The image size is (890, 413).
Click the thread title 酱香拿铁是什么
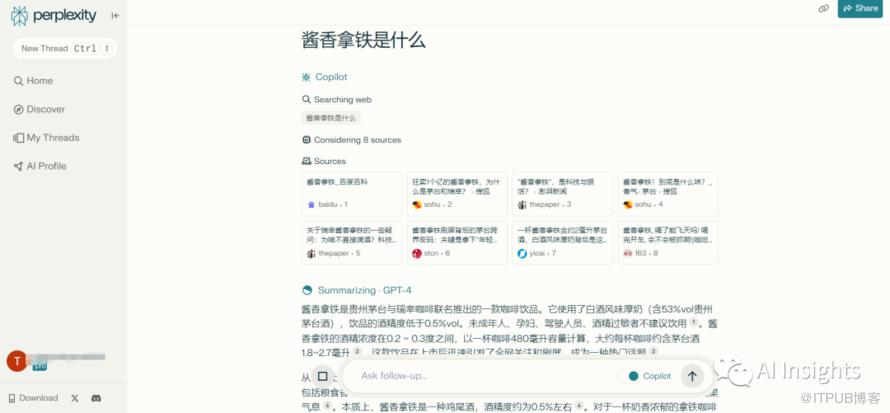(363, 41)
